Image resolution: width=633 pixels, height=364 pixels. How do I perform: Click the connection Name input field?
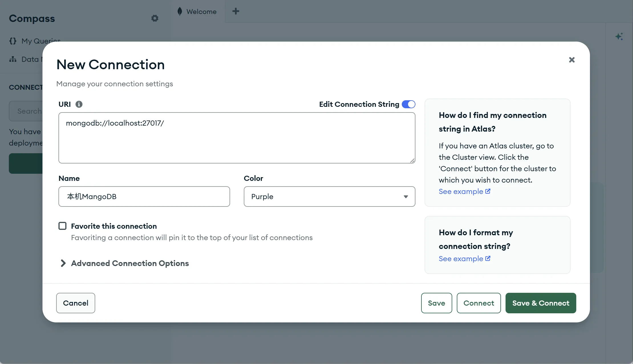[144, 197]
